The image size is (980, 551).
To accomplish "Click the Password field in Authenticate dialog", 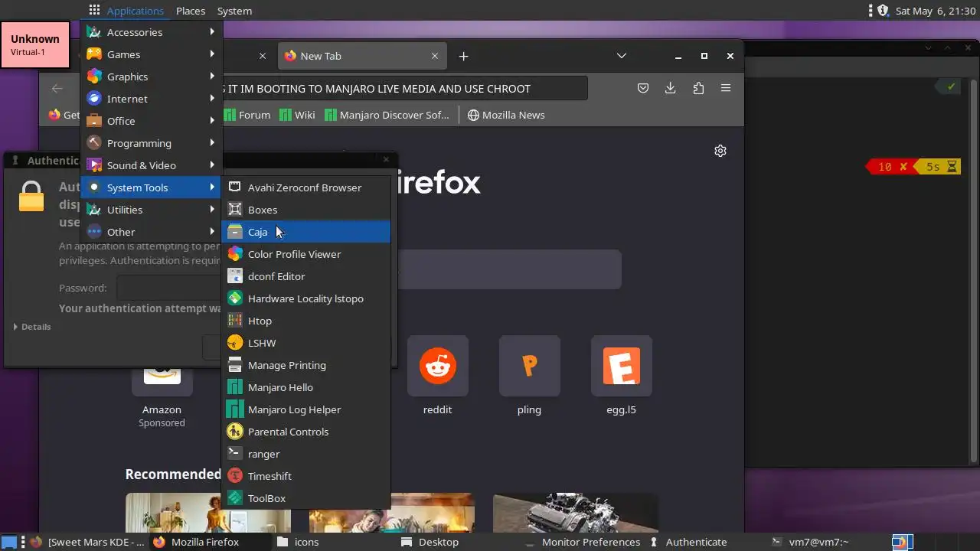I will (170, 288).
